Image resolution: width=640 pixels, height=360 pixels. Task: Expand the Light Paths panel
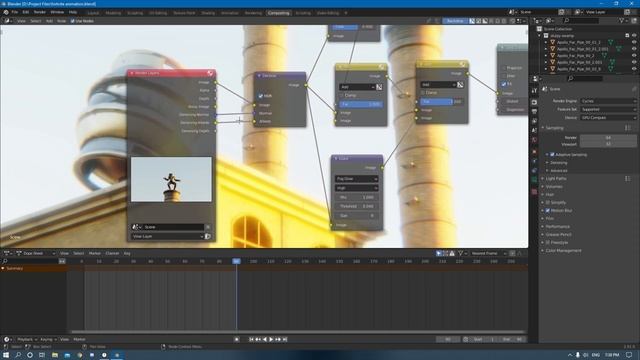(556, 179)
